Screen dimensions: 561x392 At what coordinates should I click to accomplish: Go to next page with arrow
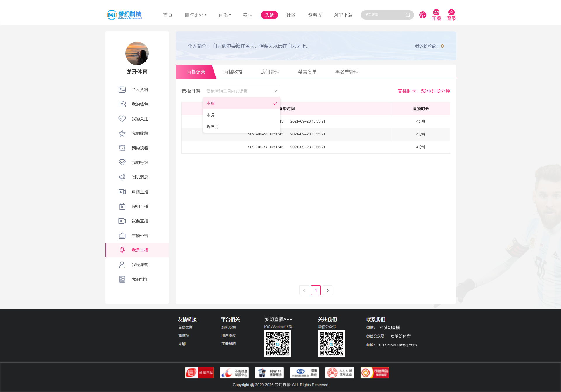(x=327, y=290)
